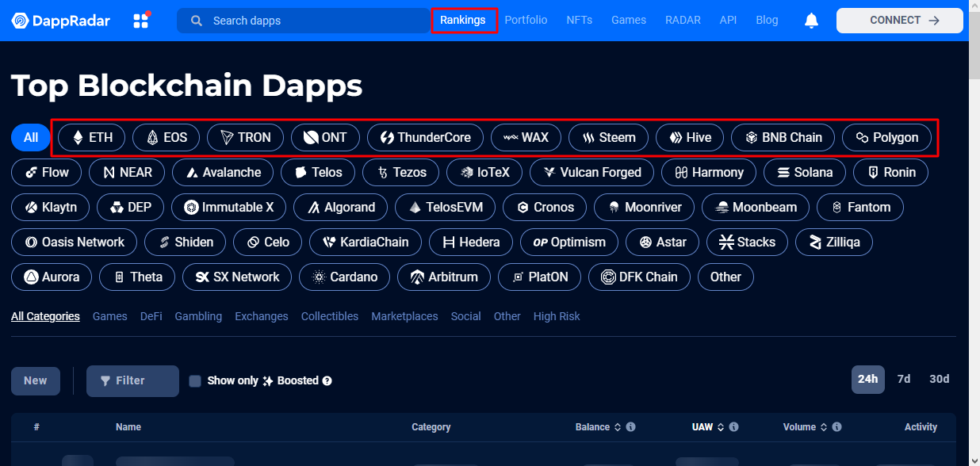
Task: Open the RADAR nav item
Action: tap(683, 20)
